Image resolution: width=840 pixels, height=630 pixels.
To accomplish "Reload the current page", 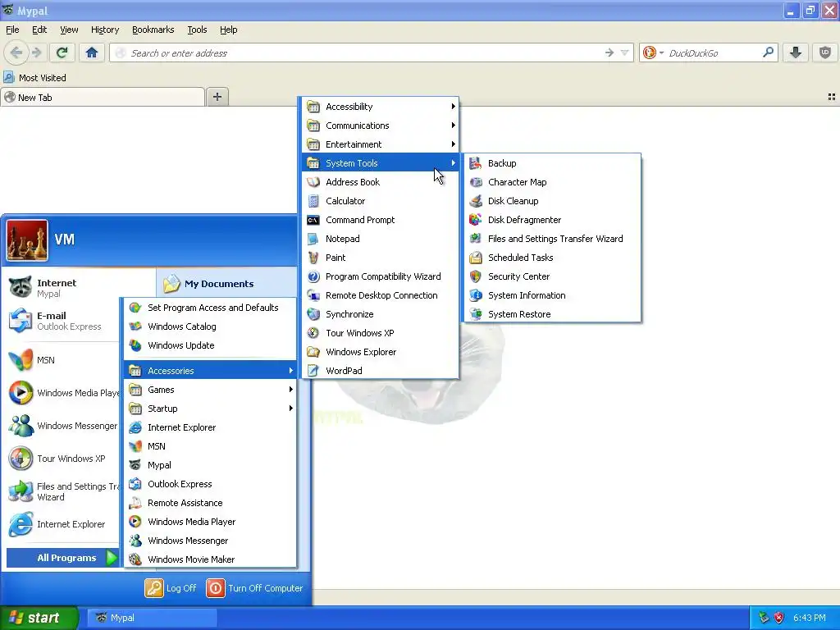I will click(x=62, y=52).
